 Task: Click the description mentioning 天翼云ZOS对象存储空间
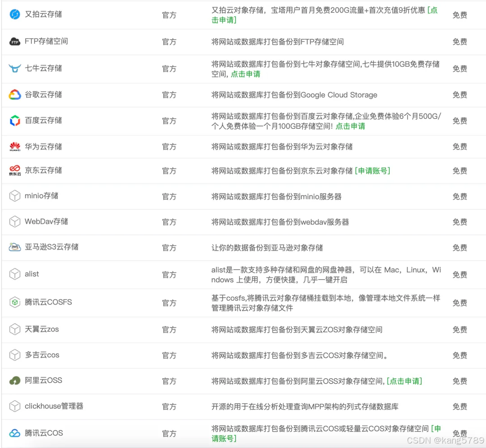coord(297,330)
